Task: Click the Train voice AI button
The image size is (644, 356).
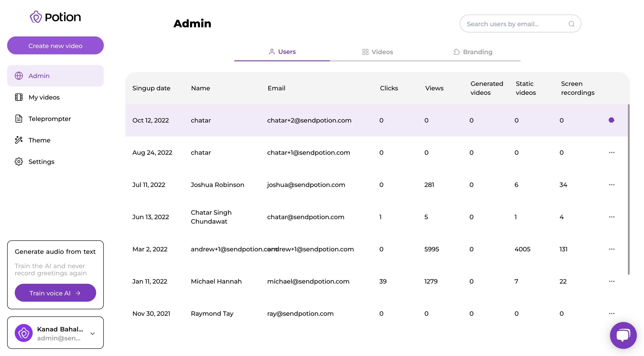Action: pyautogui.click(x=55, y=293)
